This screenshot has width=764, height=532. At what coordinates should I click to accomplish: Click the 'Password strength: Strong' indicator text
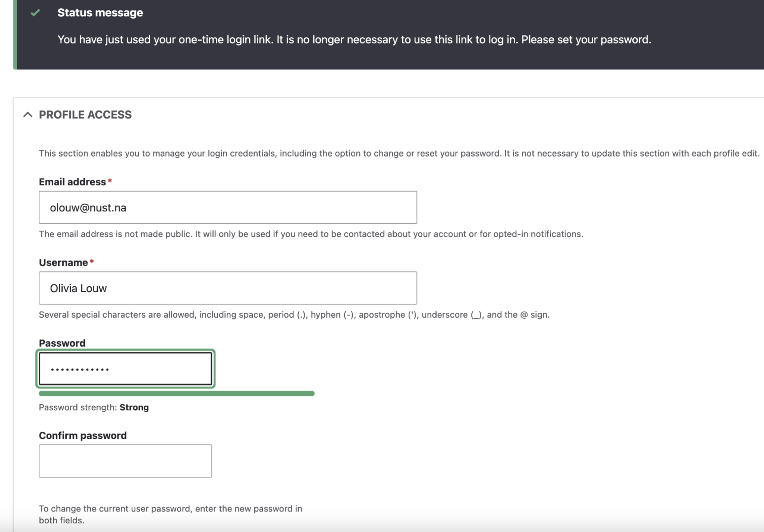(x=94, y=407)
